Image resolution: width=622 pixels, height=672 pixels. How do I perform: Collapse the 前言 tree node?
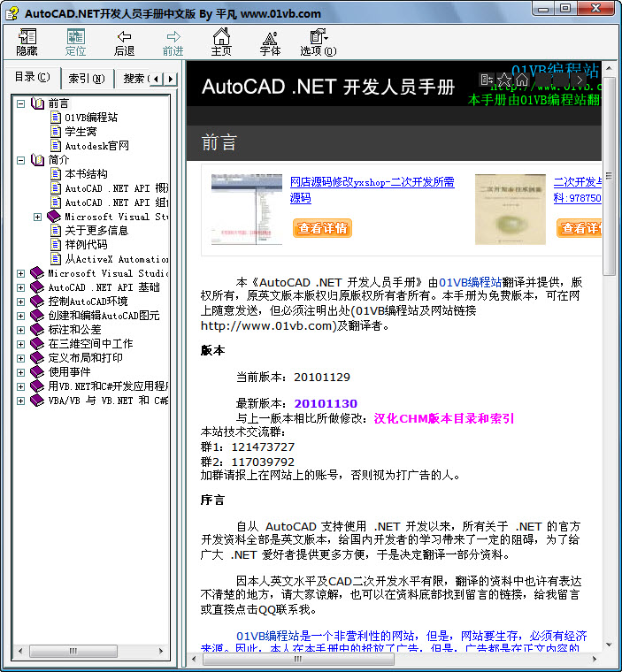pos(20,103)
